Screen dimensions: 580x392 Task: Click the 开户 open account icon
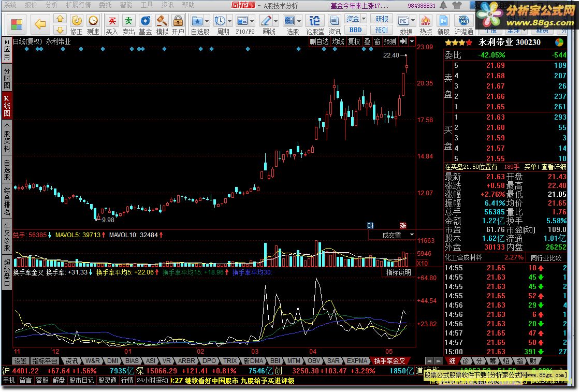[x=178, y=25]
